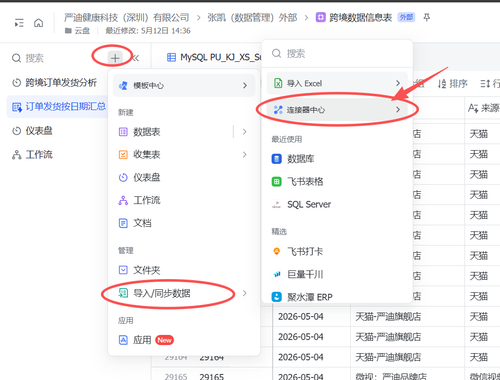The width and height of the screenshot is (500, 380).
Task: Click the 导入/同步数据 icon
Action: pyautogui.click(x=123, y=293)
